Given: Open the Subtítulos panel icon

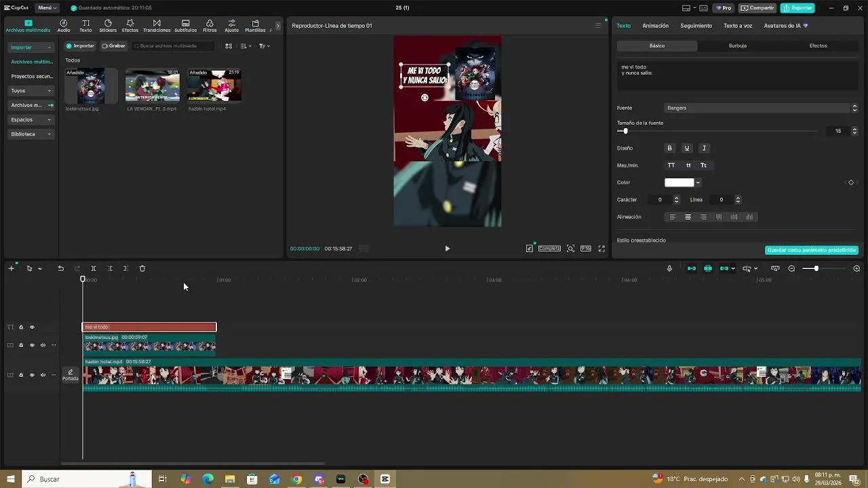Looking at the screenshot, I should (x=185, y=26).
